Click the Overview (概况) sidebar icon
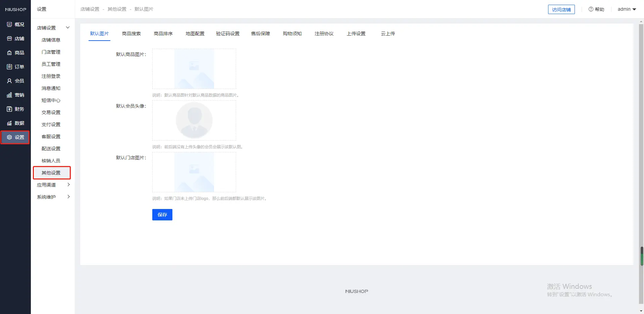 click(x=9, y=24)
